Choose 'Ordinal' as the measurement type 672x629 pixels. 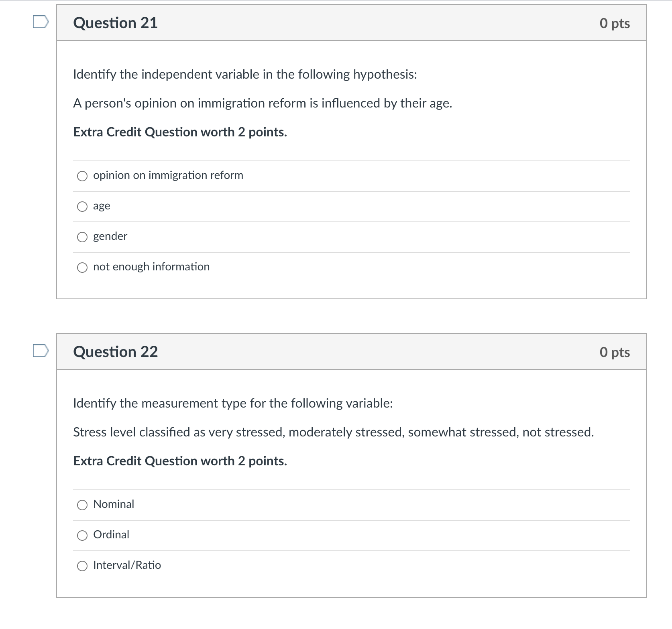click(x=82, y=535)
